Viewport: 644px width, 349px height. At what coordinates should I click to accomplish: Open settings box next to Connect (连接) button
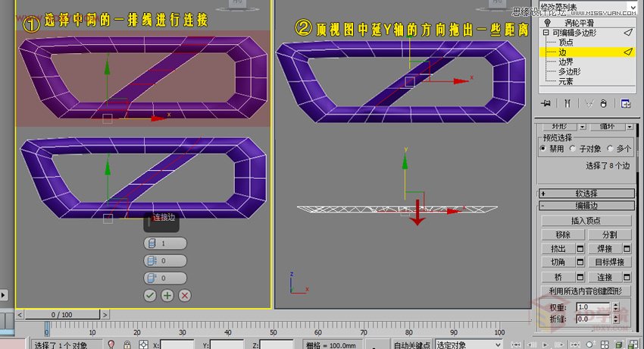click(627, 277)
